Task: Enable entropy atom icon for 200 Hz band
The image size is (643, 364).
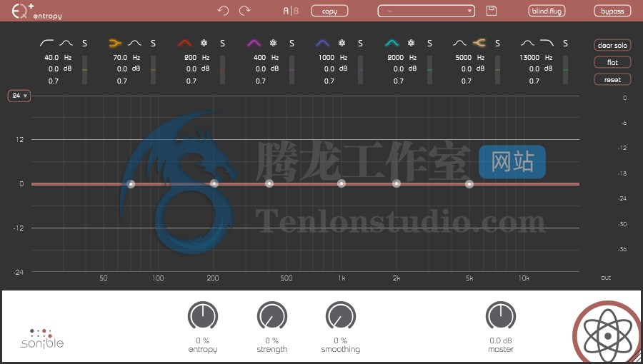Action: click(204, 43)
